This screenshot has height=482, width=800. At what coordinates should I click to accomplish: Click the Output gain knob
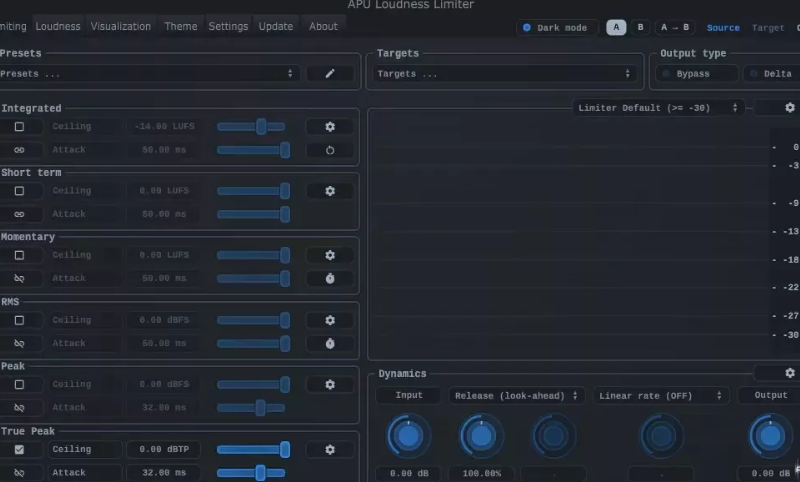click(770, 436)
